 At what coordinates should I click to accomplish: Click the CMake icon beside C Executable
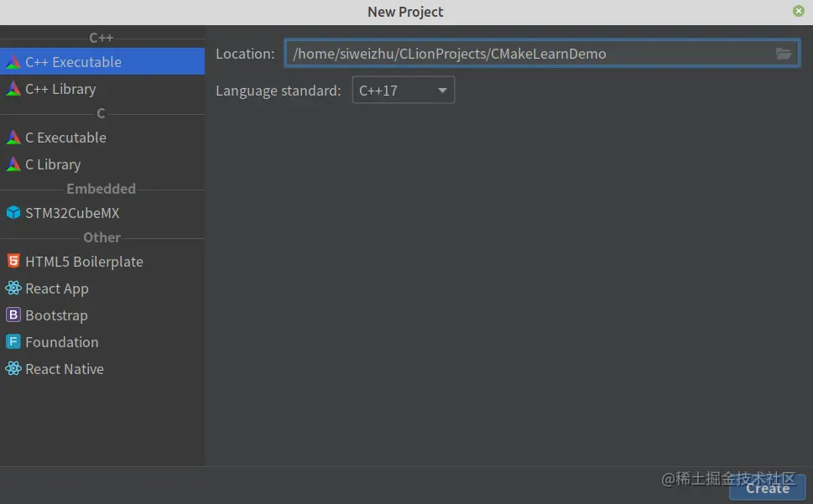tap(13, 138)
